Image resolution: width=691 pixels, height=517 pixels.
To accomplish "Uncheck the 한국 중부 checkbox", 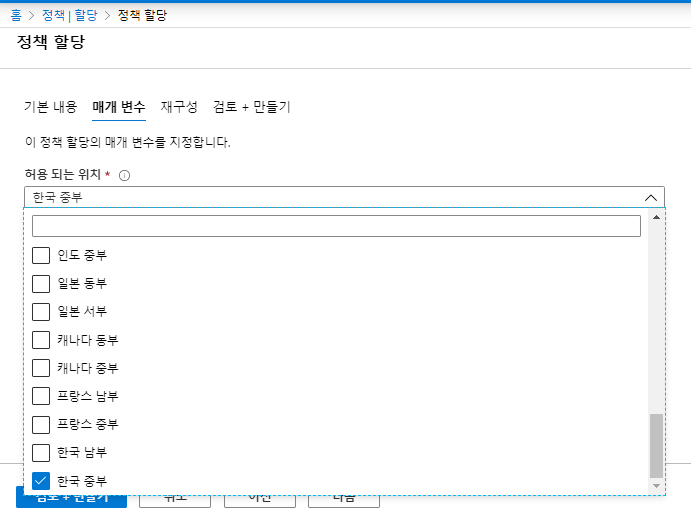I will coord(41,481).
